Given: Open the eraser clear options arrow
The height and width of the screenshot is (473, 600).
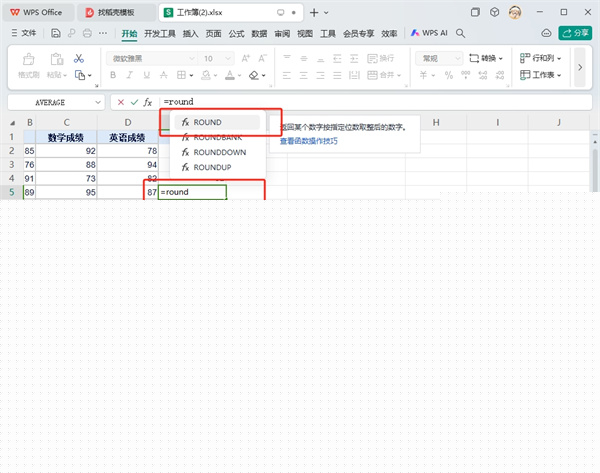Looking at the screenshot, I should click(263, 75).
